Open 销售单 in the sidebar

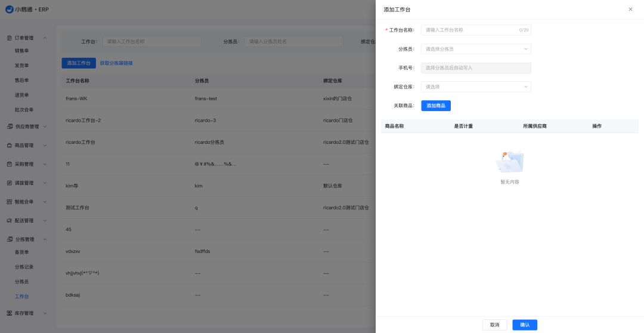(x=22, y=51)
